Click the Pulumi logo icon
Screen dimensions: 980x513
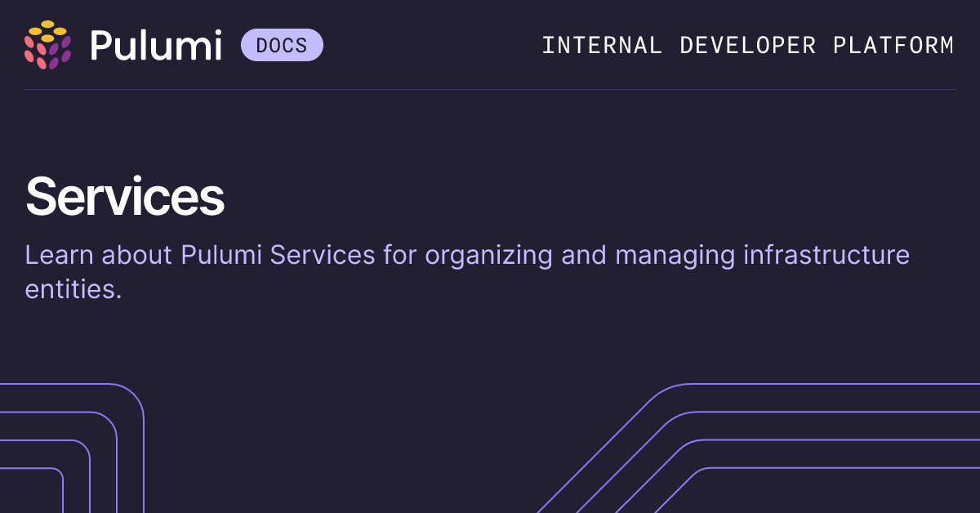pyautogui.click(x=48, y=45)
